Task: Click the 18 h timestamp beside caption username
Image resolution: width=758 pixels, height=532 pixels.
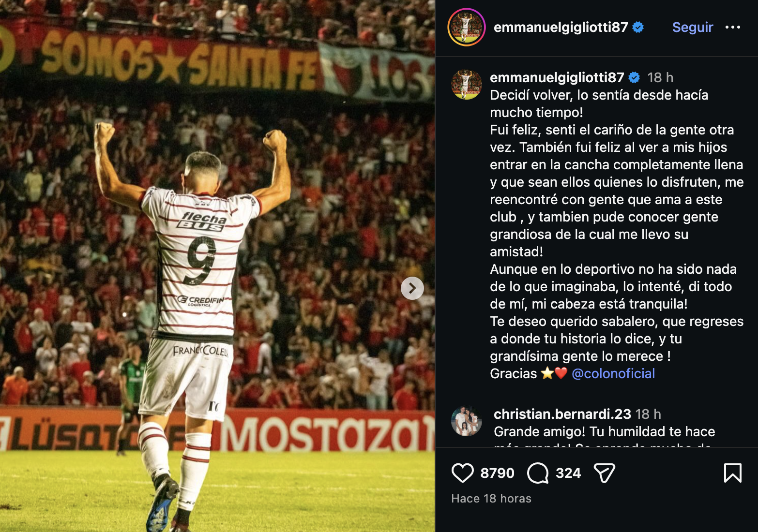Action: pyautogui.click(x=660, y=77)
